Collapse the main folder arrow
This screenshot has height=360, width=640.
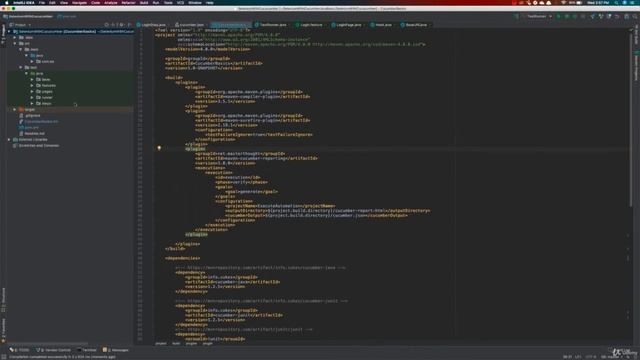[x=21, y=49]
